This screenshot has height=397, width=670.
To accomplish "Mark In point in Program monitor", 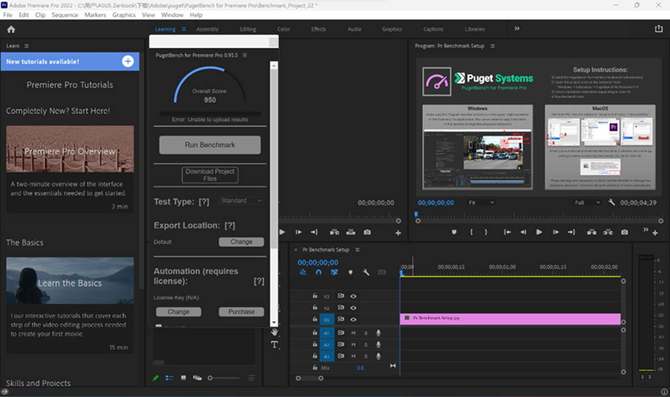I will 471,232.
